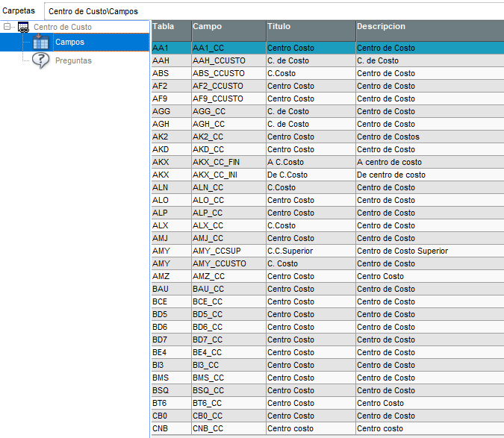The height and width of the screenshot is (438, 504).
Task: Select the BI3_CC field cell
Action: (229, 365)
